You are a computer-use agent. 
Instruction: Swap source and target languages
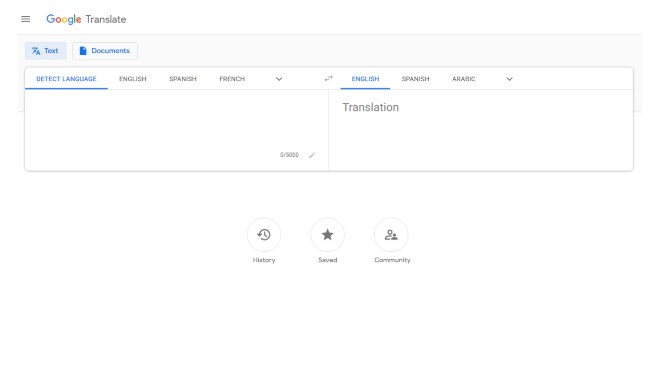(x=328, y=79)
